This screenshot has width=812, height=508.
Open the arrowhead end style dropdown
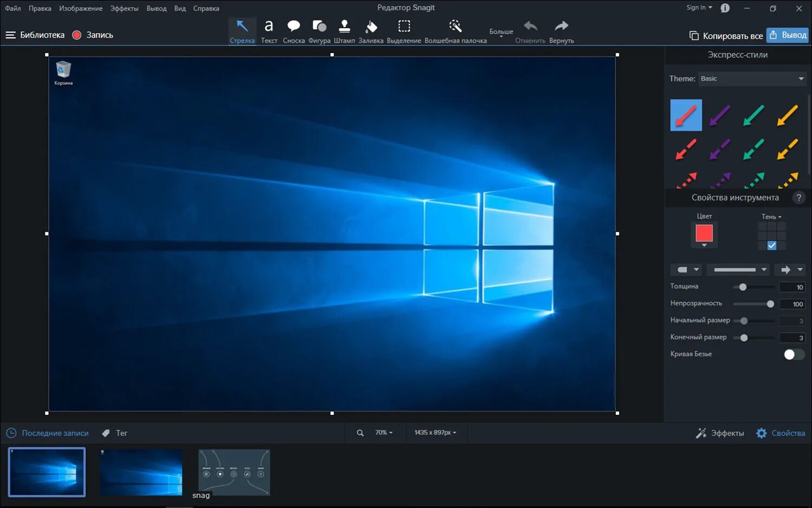pyautogui.click(x=790, y=270)
